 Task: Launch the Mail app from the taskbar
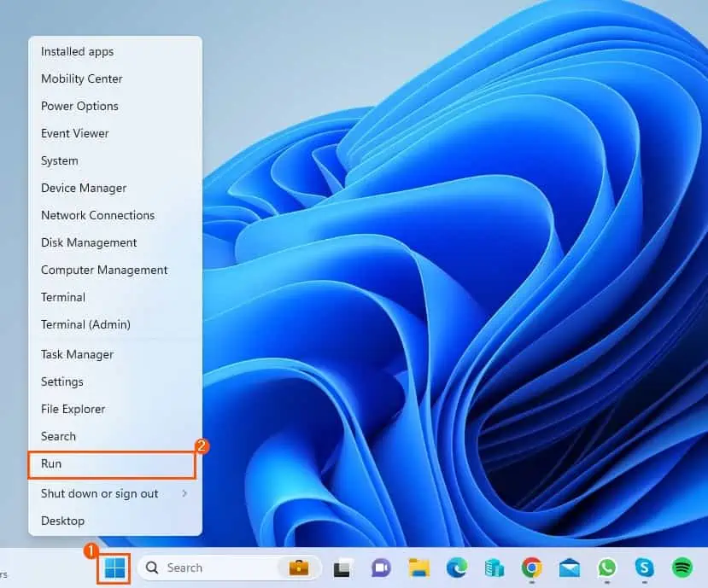click(565, 568)
